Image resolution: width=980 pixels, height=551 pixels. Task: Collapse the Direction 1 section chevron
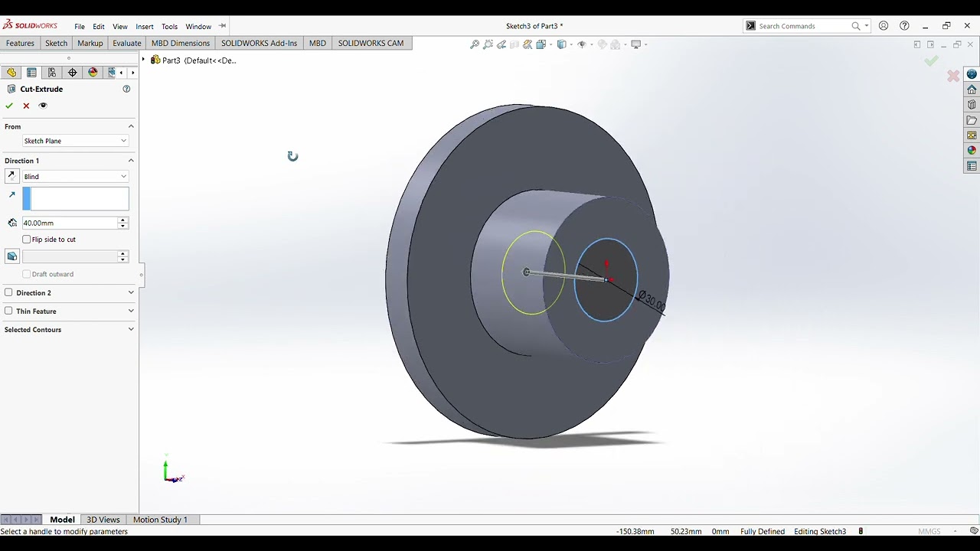pos(131,161)
